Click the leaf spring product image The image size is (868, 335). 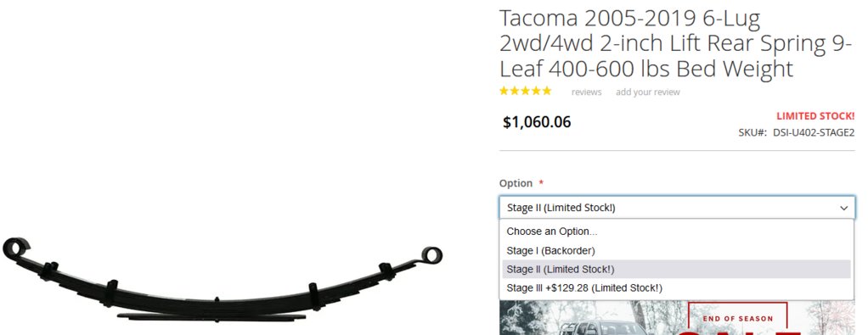tap(222, 279)
